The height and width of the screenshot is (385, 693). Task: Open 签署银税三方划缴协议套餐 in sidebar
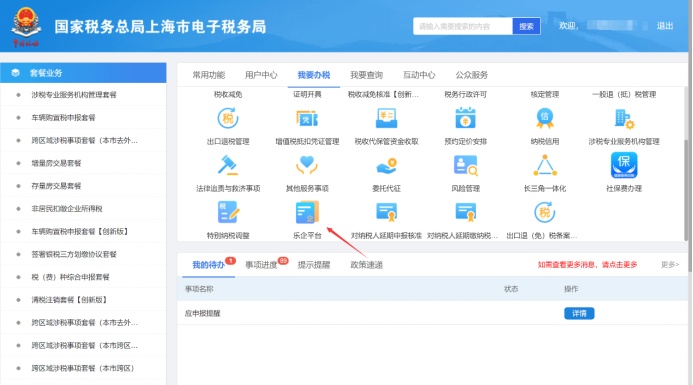(x=74, y=254)
